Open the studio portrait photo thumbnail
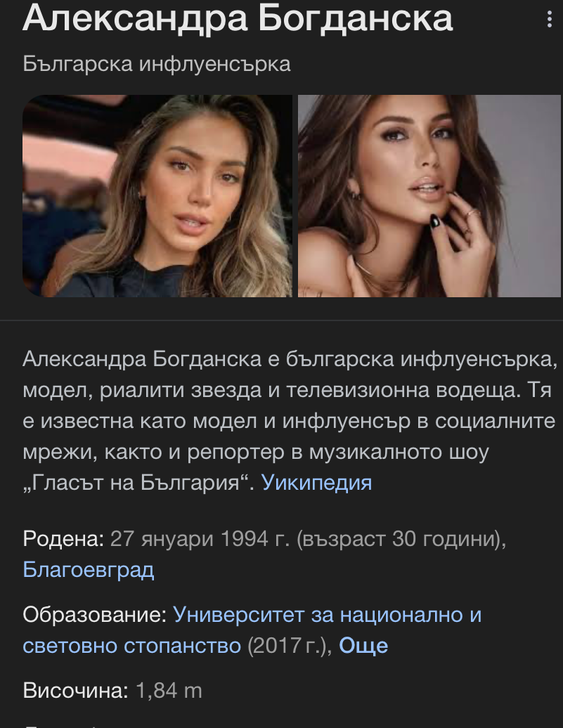This screenshot has width=563, height=728. tap(429, 196)
